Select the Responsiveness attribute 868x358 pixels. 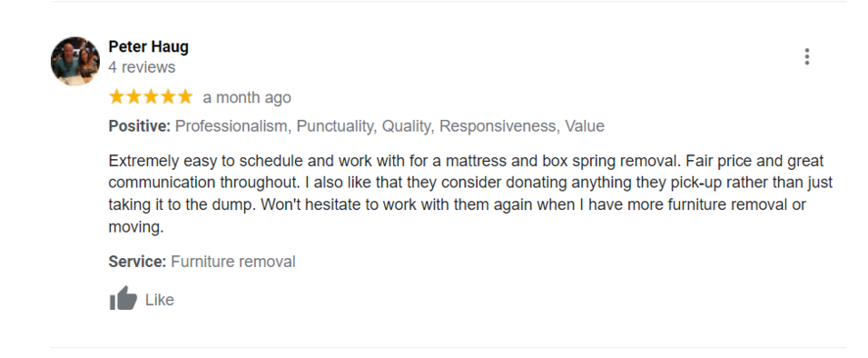(x=498, y=126)
